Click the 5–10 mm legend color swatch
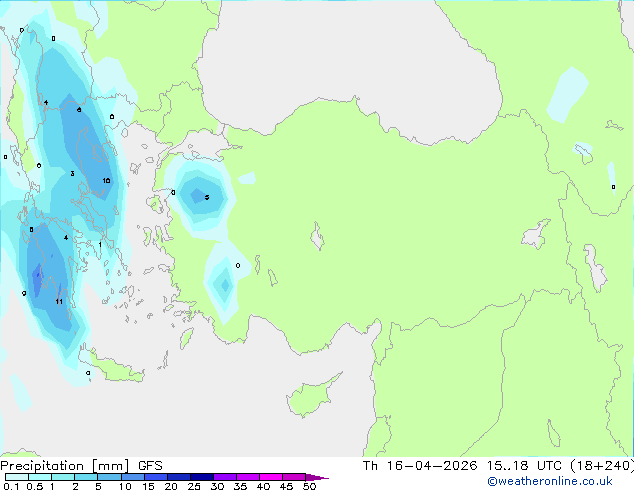 [109, 477]
